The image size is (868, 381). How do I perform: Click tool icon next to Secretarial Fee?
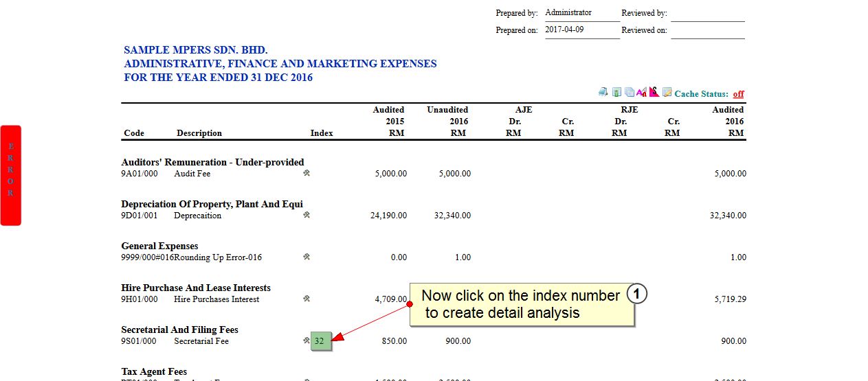[306, 340]
